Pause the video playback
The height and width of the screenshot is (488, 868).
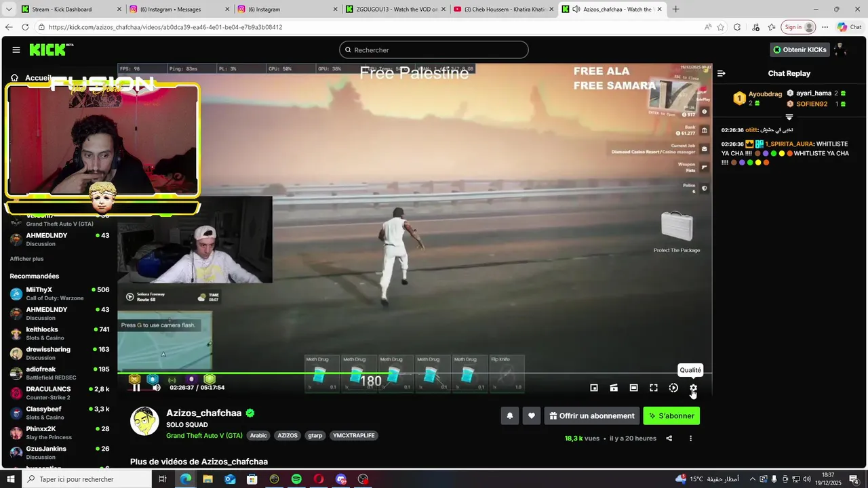click(x=136, y=388)
